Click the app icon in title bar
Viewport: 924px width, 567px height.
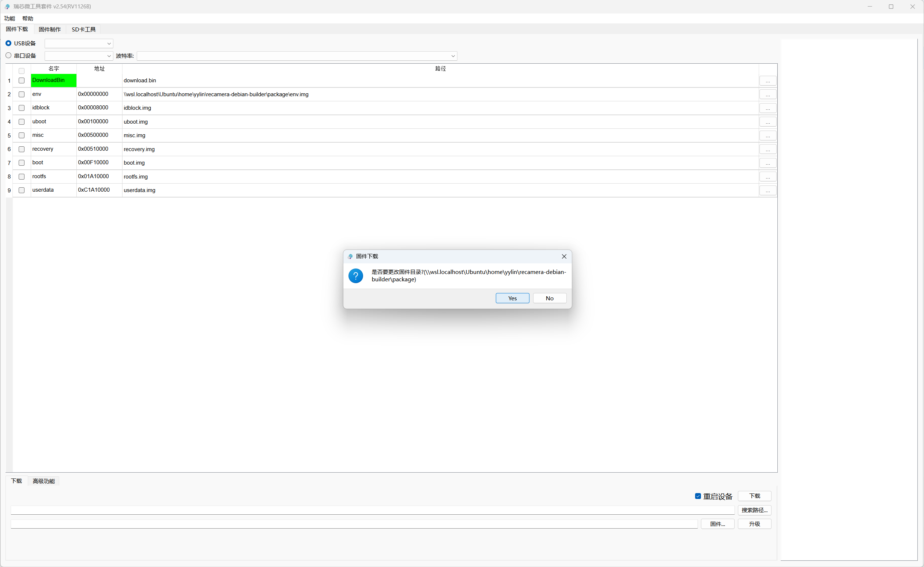[x=7, y=6]
